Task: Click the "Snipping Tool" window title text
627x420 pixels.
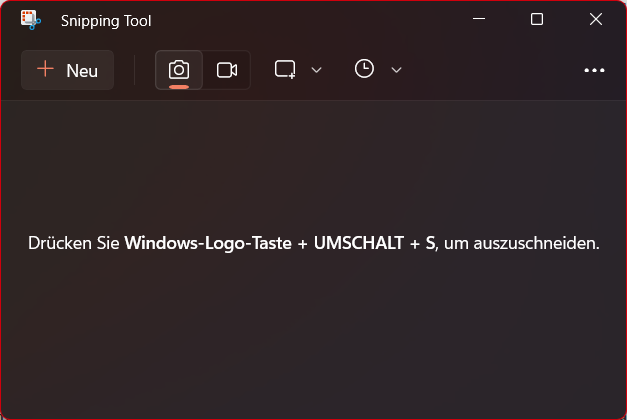Action: click(106, 20)
